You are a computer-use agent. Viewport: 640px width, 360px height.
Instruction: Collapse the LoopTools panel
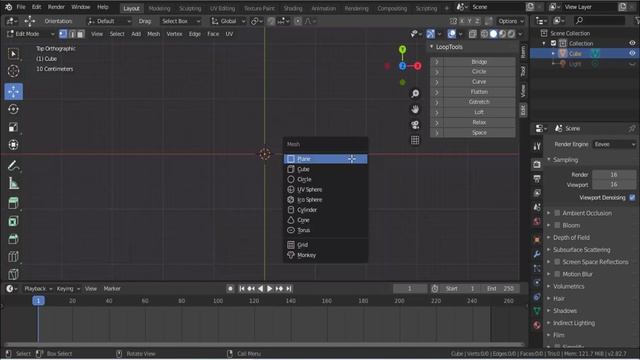(431, 47)
